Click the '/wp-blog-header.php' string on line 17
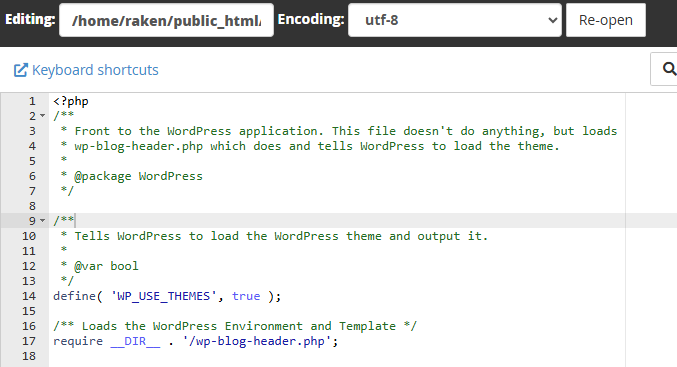 [x=257, y=341]
